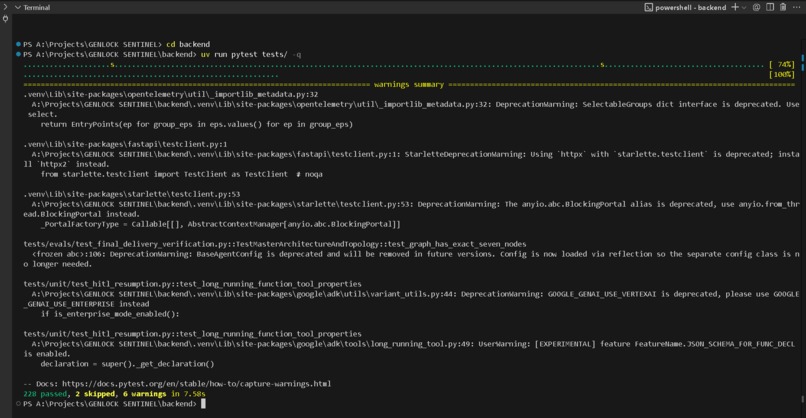This screenshot has height=418, width=806.
Task: Select the powershell - backend terminal label
Action: pos(690,8)
